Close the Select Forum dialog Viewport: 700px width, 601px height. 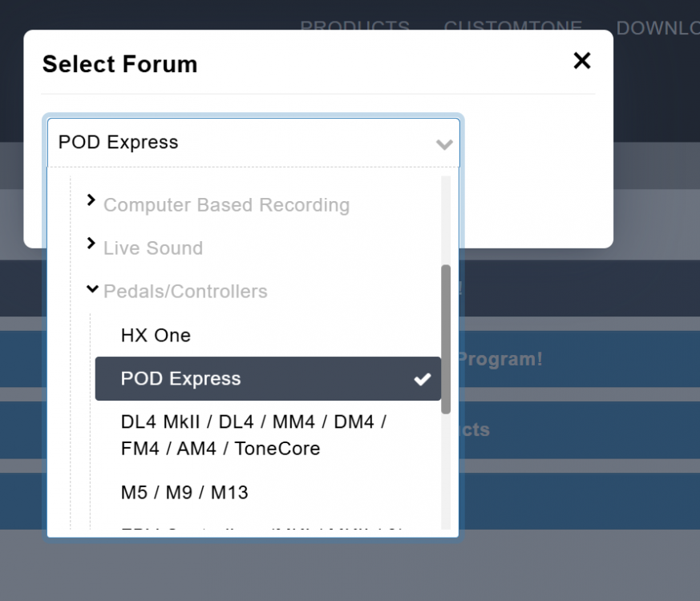581,61
